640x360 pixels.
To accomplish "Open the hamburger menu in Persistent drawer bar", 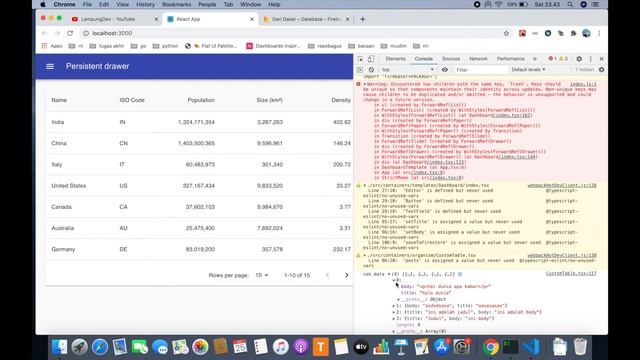I will click(x=50, y=67).
